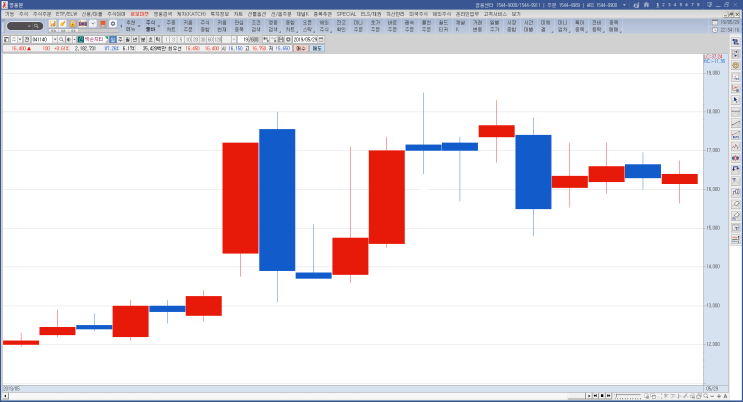Open the 미체결 toolbar shortcut

coord(545,26)
